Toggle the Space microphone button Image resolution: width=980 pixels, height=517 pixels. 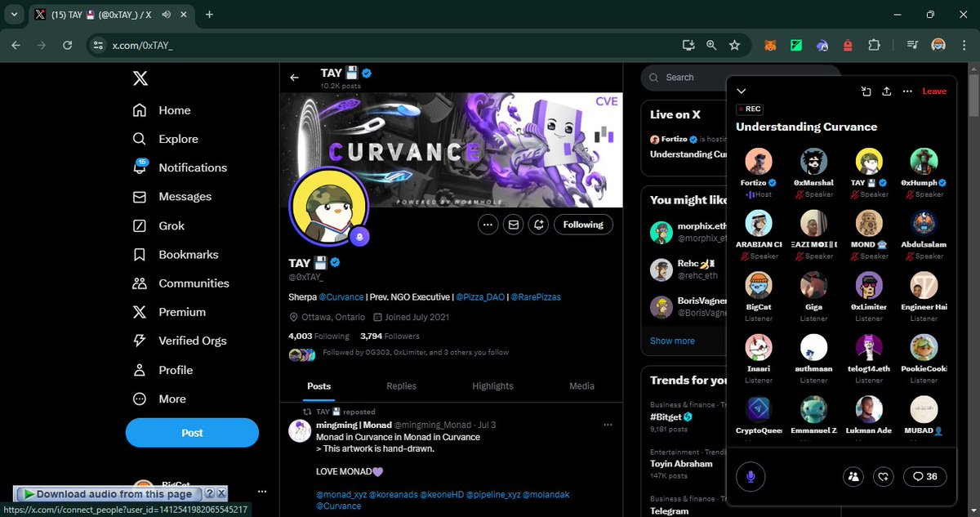click(x=751, y=476)
